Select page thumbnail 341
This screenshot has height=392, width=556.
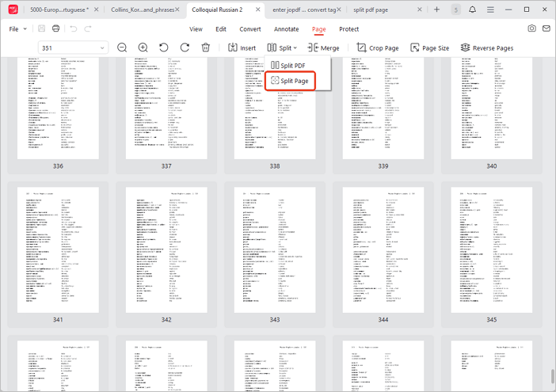click(x=58, y=250)
